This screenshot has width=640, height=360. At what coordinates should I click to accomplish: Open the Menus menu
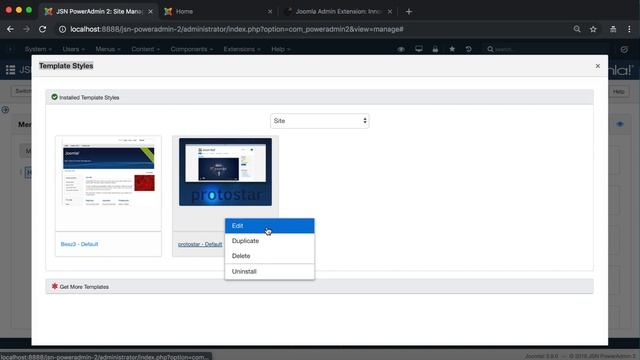[108, 49]
